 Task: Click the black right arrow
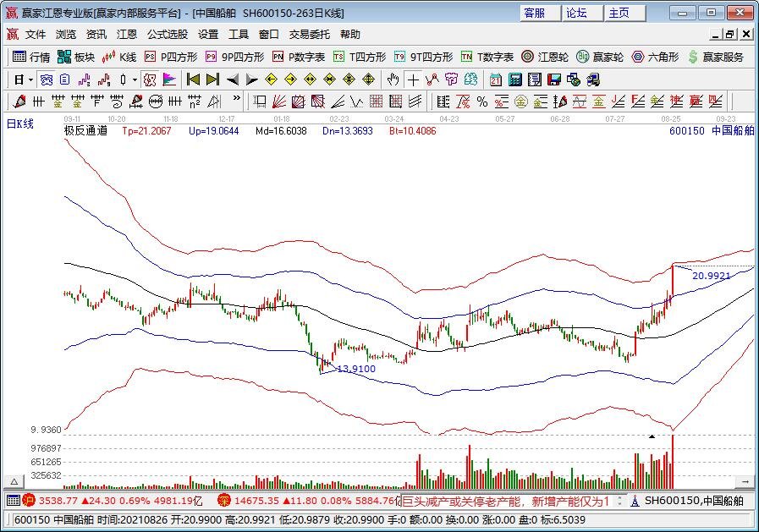click(x=251, y=80)
